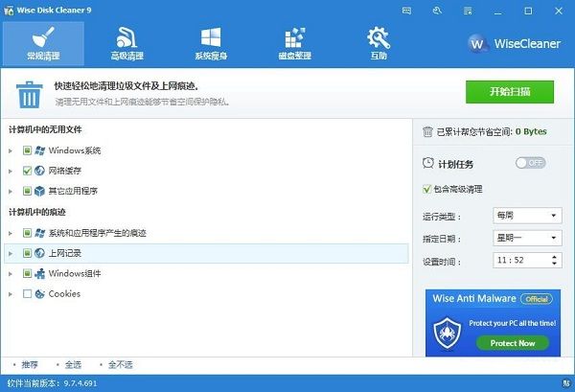Viewport: 575px width, 392px height.
Task: Click the WiseCleaner logo
Action: coord(514,44)
